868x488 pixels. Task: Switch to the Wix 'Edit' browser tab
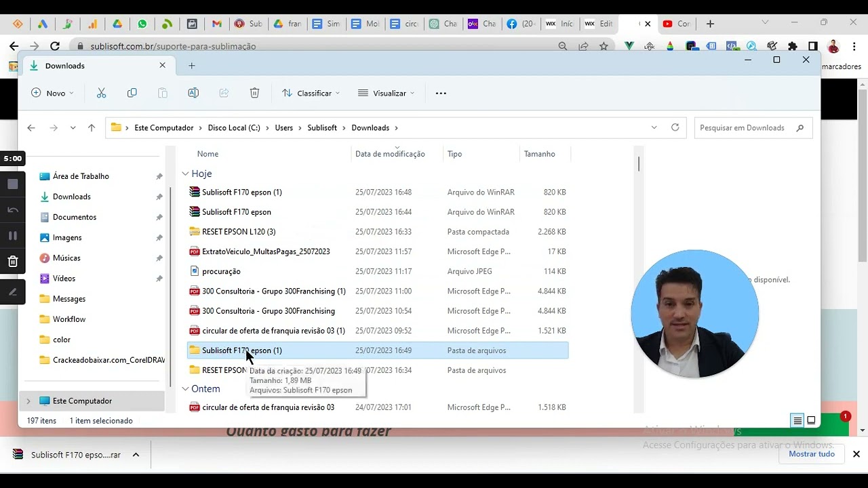pos(599,24)
